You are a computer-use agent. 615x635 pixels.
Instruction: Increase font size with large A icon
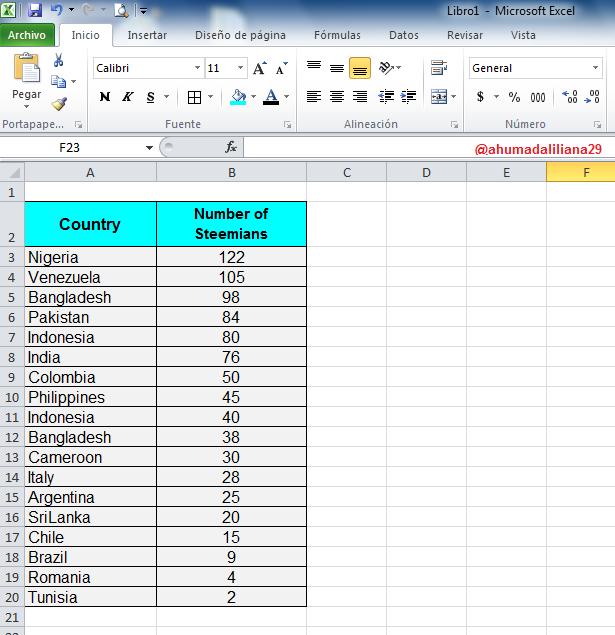[x=260, y=68]
